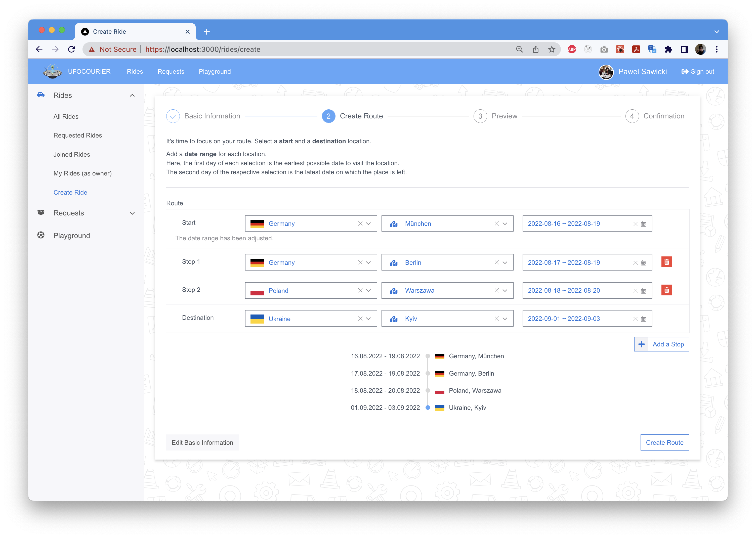Image resolution: width=756 pixels, height=538 pixels.
Task: Clear the Kyiv city selection with X
Action: tap(496, 319)
